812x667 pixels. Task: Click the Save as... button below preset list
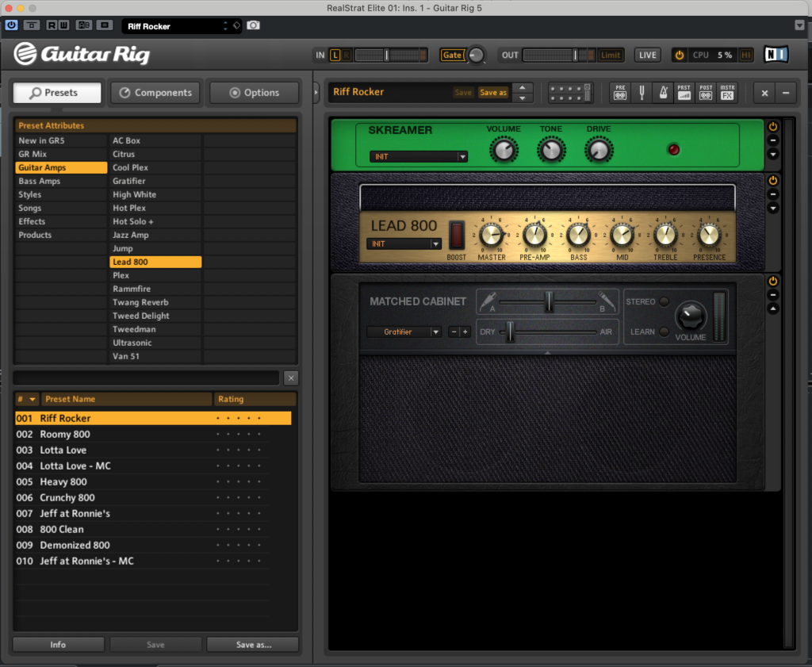(253, 645)
